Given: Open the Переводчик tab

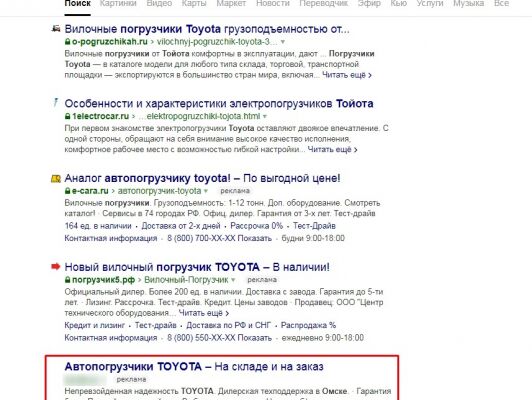Looking at the screenshot, I should 324,3.
